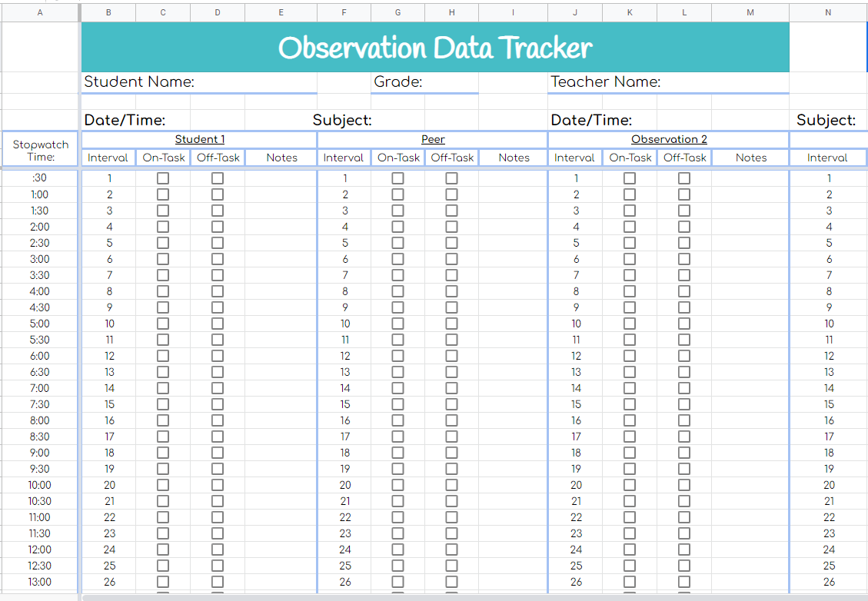
Task: Select column N header
Action: tap(828, 12)
